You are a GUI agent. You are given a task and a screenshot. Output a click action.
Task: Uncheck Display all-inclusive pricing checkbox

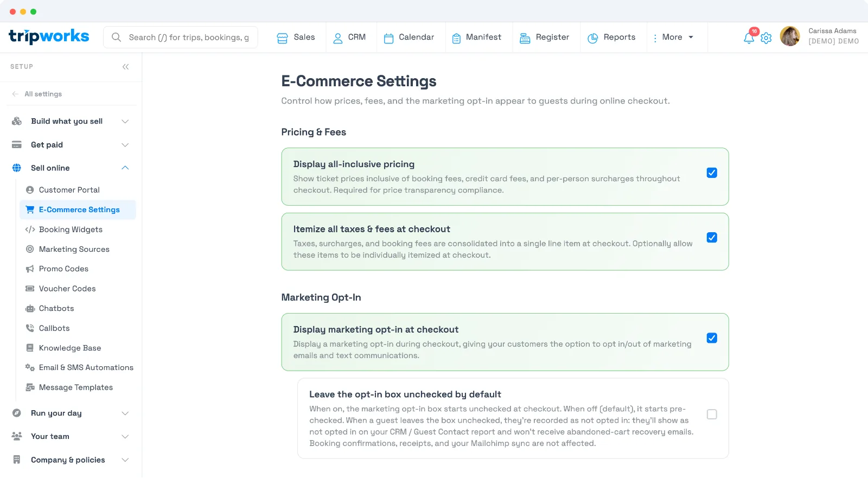(712, 173)
